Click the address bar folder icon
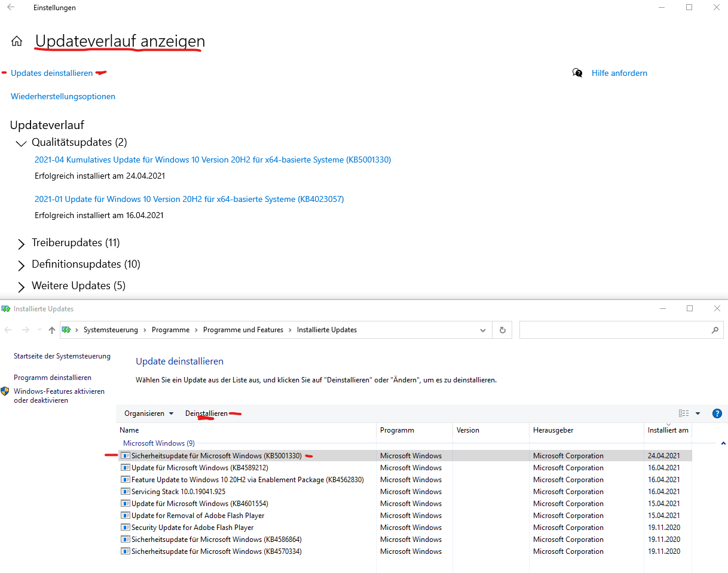The width and height of the screenshot is (728, 573). point(67,330)
